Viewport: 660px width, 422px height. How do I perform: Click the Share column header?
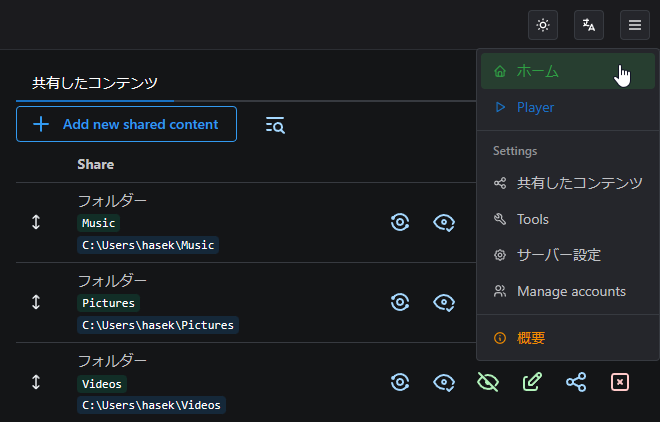(96, 164)
